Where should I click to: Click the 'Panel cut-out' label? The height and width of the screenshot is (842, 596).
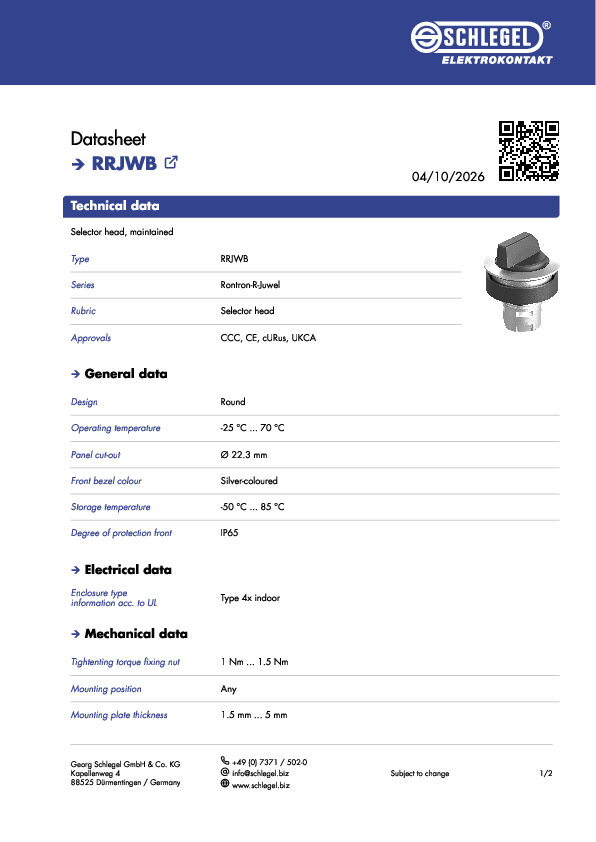(x=96, y=455)
